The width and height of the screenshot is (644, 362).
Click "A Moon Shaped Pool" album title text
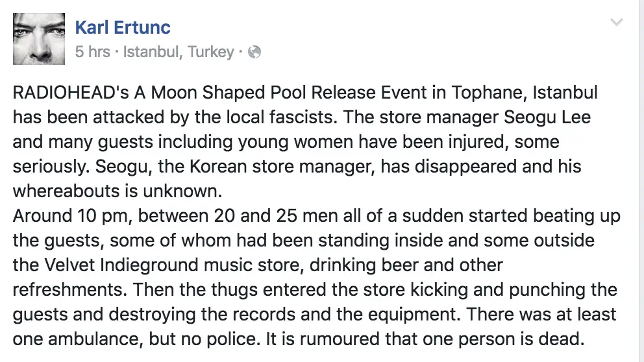[220, 93]
